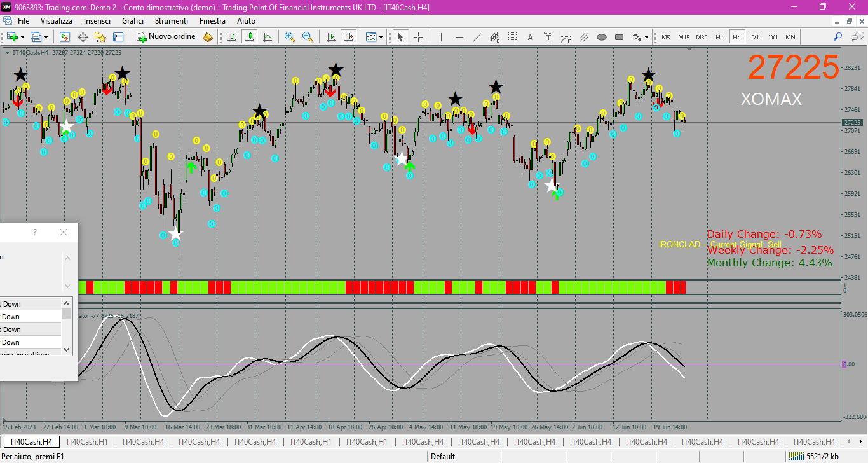Screen dimensions: 868x463
Task: Close the partially visible dialog
Action: [64, 233]
